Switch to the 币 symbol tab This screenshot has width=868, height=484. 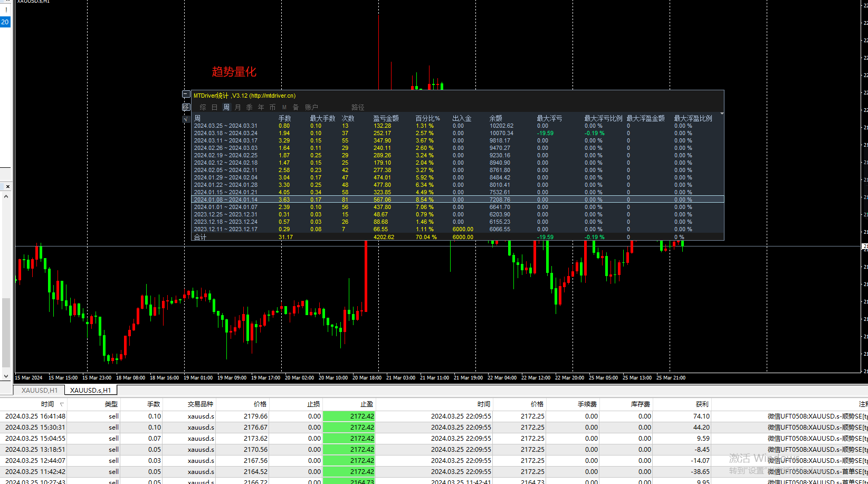(273, 107)
